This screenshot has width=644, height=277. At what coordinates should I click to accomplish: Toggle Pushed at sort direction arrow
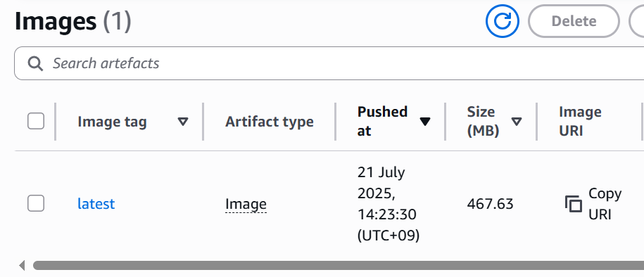pos(424,122)
